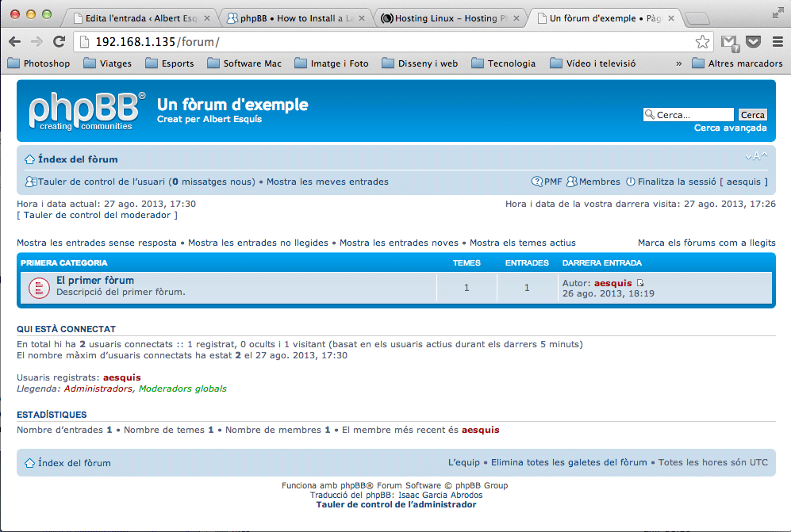The width and height of the screenshot is (791, 532).
Task: Open the Pocket extension icon
Action: (x=753, y=41)
